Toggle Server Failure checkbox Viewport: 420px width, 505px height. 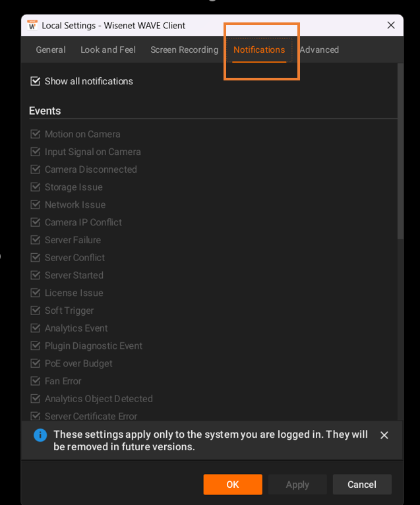pyautogui.click(x=36, y=240)
